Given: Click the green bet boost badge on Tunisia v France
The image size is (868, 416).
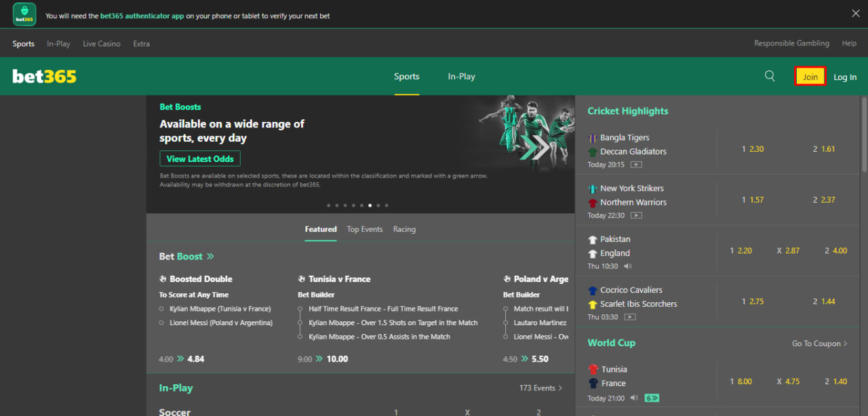Looking at the screenshot, I should [x=652, y=398].
